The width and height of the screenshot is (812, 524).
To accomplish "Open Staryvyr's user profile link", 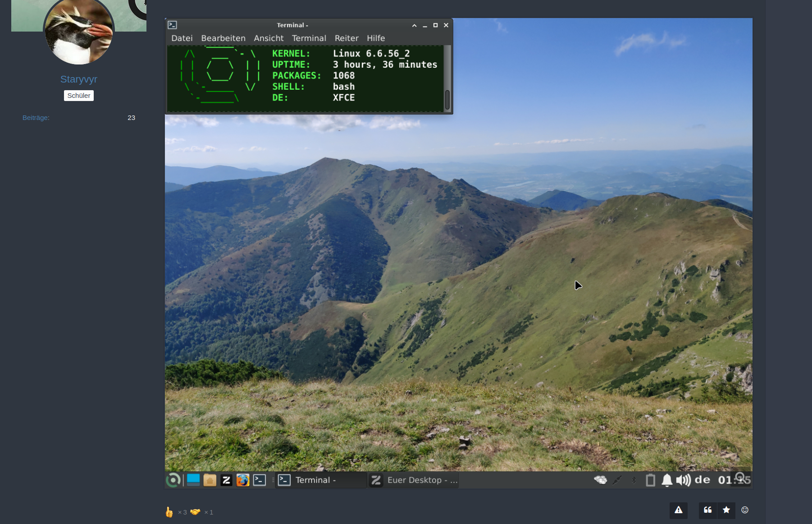I will coord(78,79).
